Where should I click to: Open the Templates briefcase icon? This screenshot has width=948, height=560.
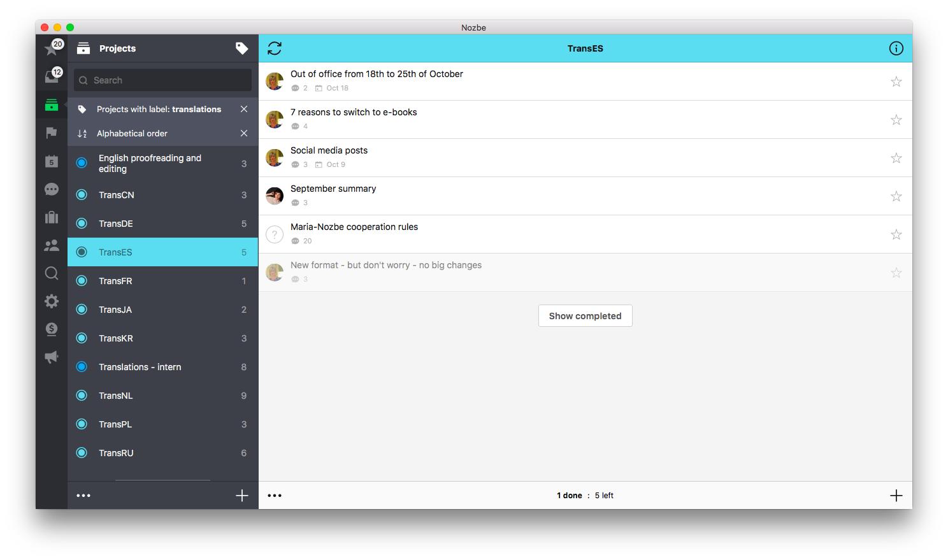pyautogui.click(x=52, y=217)
